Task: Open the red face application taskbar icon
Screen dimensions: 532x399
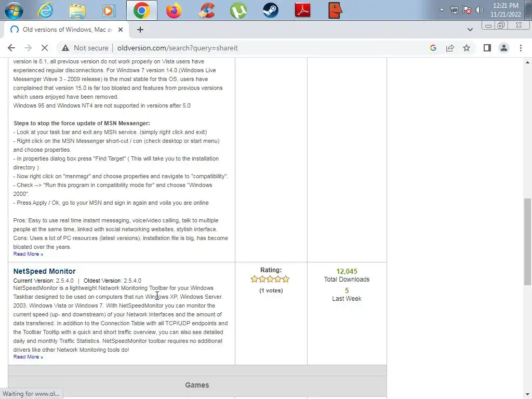Action: pos(335,10)
